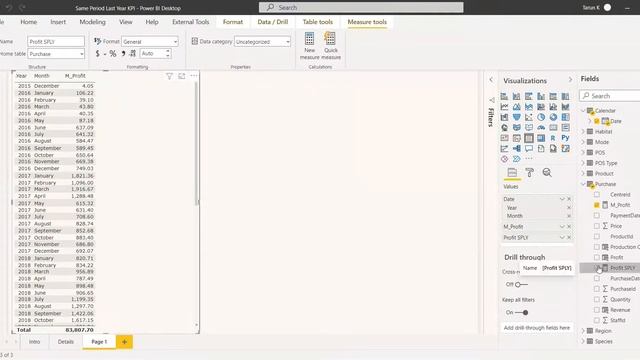Expand the Product table in Fields
Image resolution: width=640 pixels, height=360 pixels.
click(x=583, y=173)
